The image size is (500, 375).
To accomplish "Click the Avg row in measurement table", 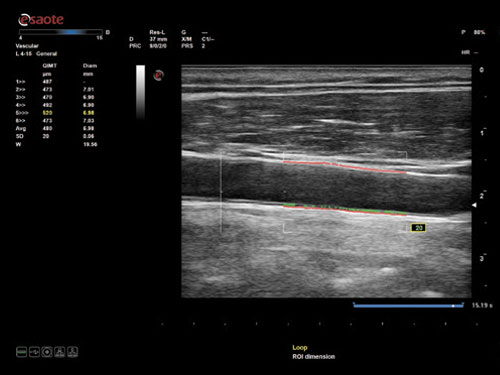I will (55, 128).
